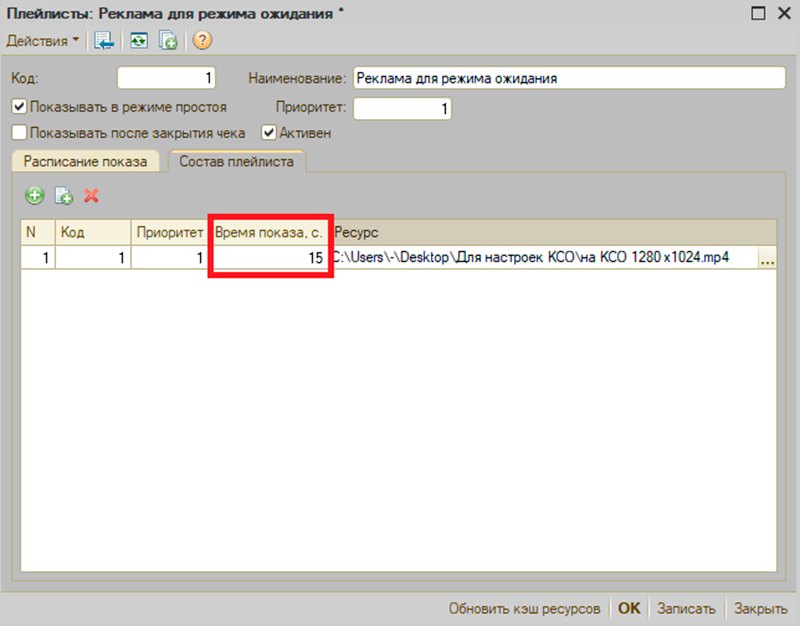800x626 pixels.
Task: Delete the row with the red X icon
Action: 91,195
